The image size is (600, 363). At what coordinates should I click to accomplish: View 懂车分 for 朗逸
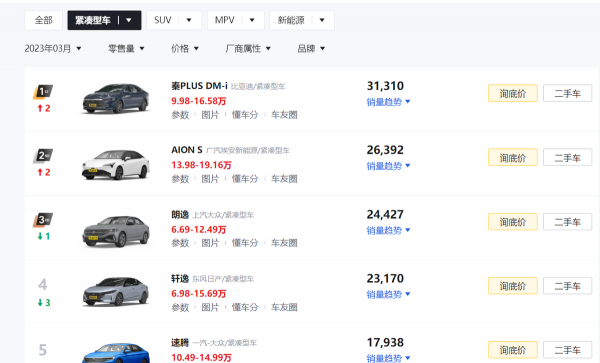[245, 243]
